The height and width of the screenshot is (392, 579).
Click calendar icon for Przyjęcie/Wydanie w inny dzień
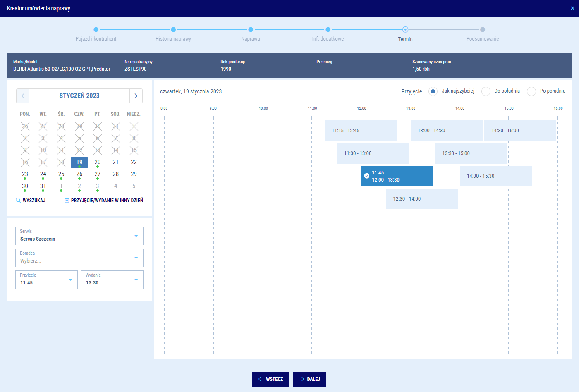click(67, 201)
